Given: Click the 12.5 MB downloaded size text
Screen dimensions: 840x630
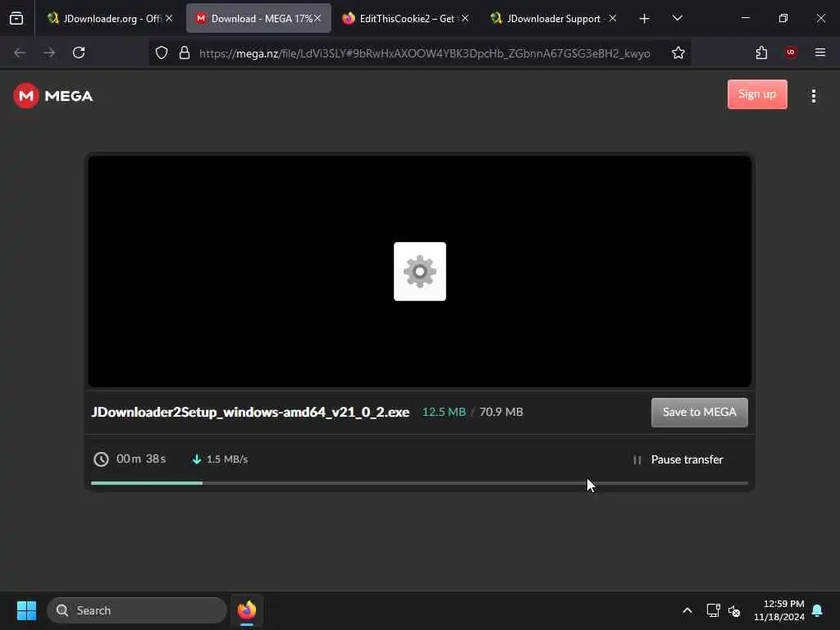Looking at the screenshot, I should pos(444,412).
